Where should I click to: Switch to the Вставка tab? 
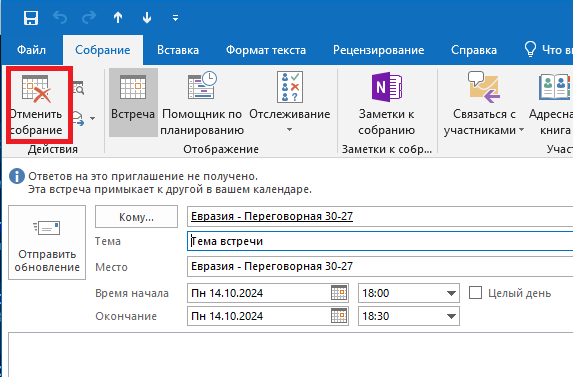click(x=178, y=50)
